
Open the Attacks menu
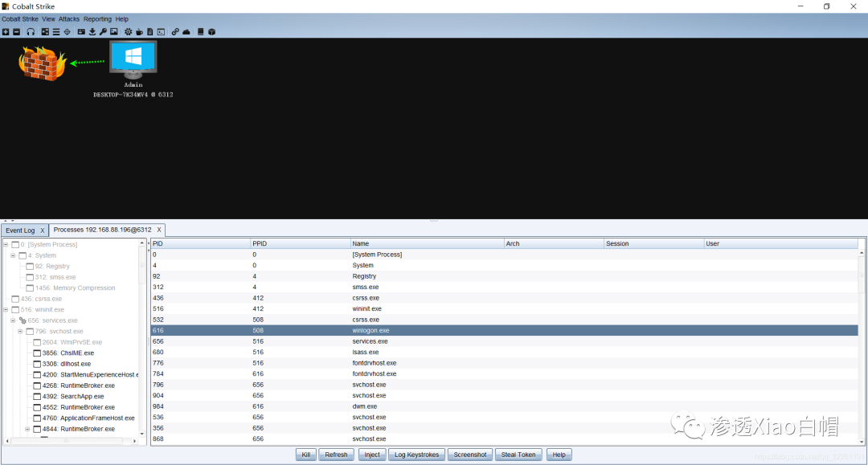[x=69, y=18]
